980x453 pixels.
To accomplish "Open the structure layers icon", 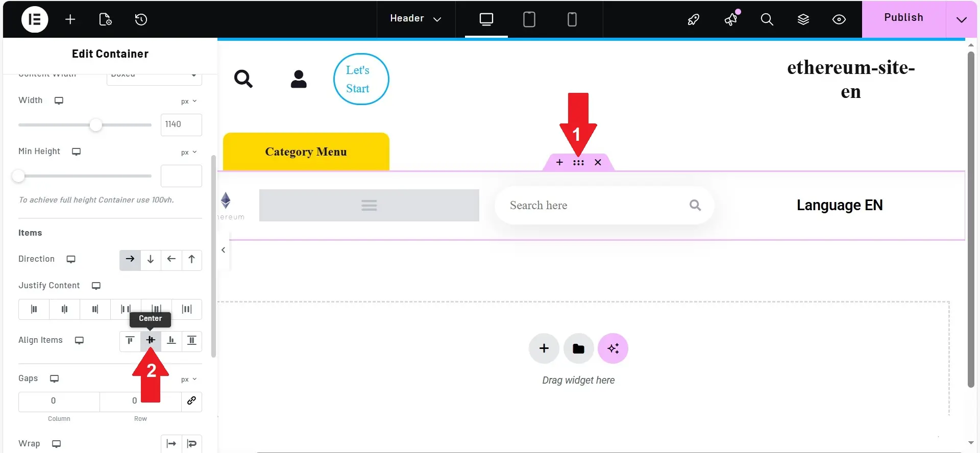I will pos(803,19).
